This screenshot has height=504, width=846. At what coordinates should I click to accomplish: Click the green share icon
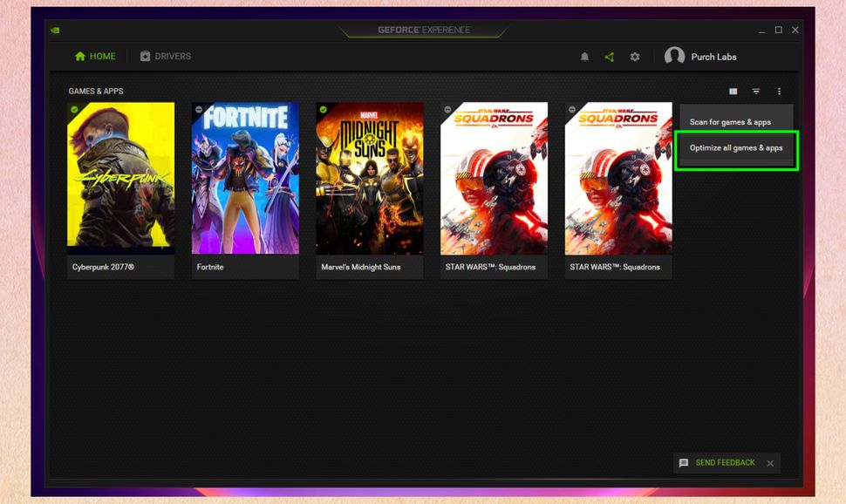tap(609, 57)
